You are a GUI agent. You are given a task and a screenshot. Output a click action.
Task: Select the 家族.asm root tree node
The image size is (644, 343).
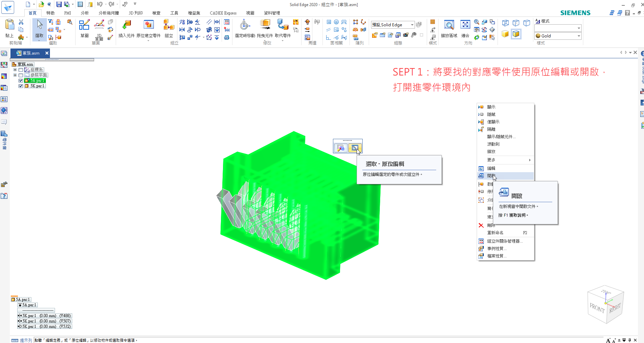[x=23, y=64]
